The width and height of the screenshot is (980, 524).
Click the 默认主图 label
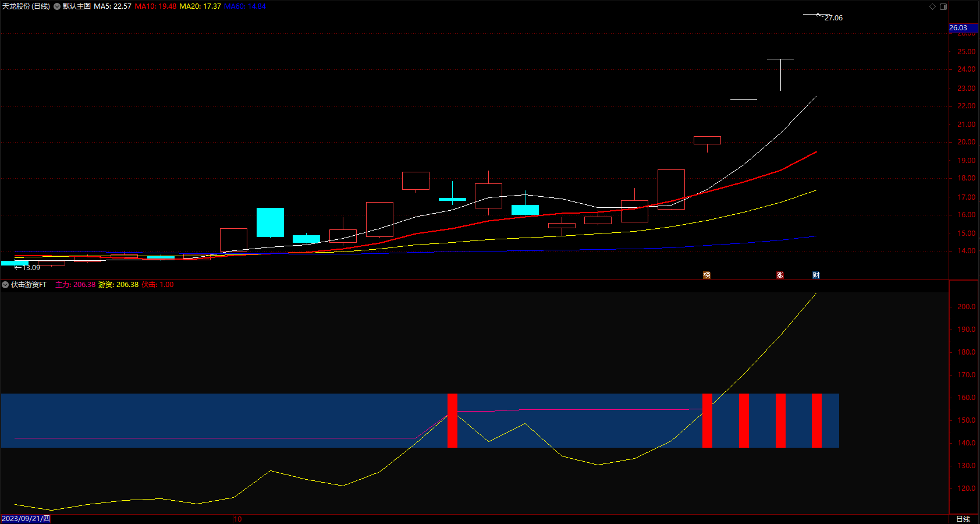point(77,6)
